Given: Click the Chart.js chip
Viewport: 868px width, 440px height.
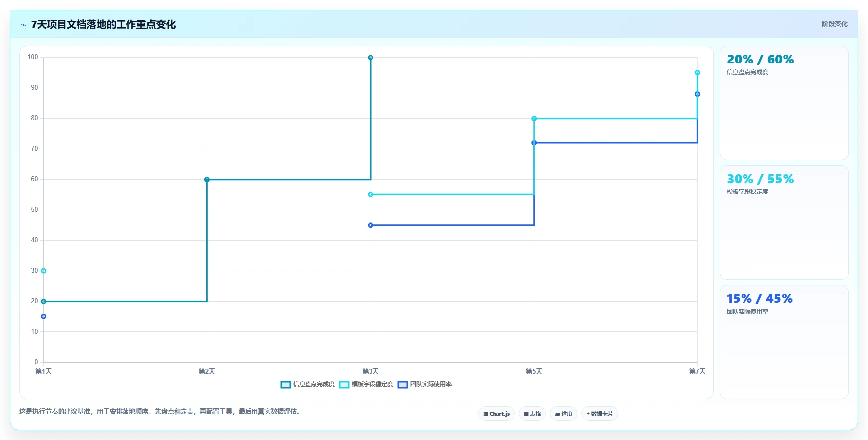Looking at the screenshot, I should (496, 414).
